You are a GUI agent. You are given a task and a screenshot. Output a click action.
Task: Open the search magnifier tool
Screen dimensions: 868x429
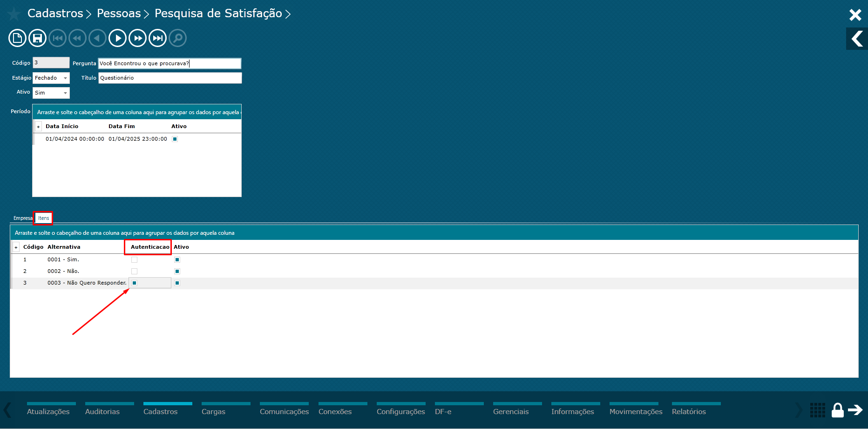[x=177, y=38]
